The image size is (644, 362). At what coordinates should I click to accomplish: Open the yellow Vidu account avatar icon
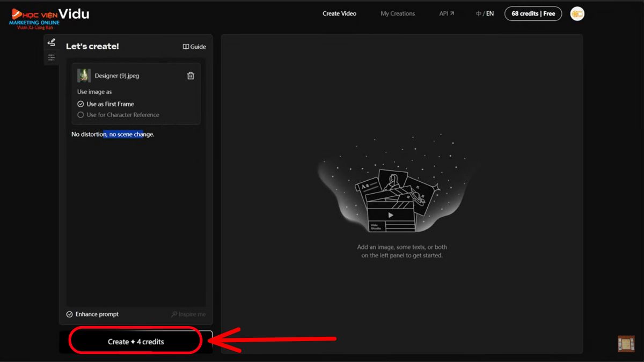click(x=577, y=13)
